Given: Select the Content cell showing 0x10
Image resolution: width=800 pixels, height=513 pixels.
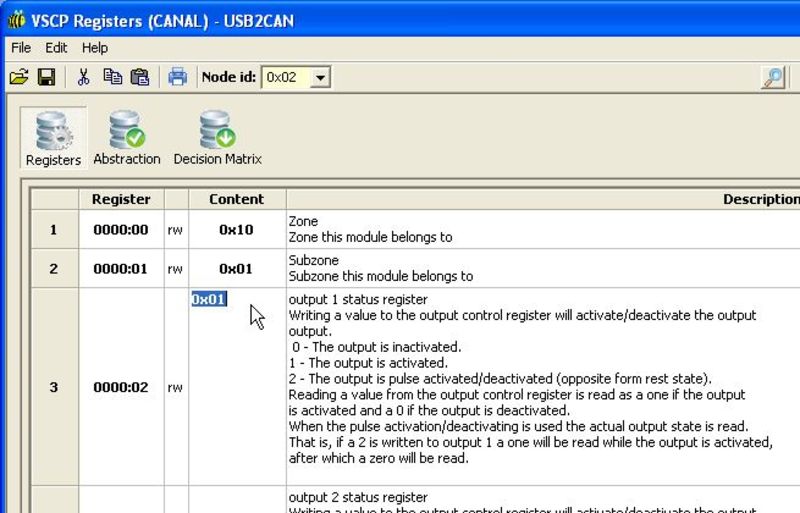Looking at the screenshot, I should (237, 230).
